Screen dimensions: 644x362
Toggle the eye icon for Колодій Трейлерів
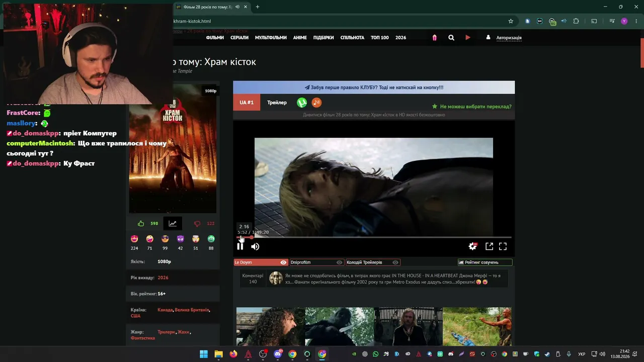(x=395, y=262)
